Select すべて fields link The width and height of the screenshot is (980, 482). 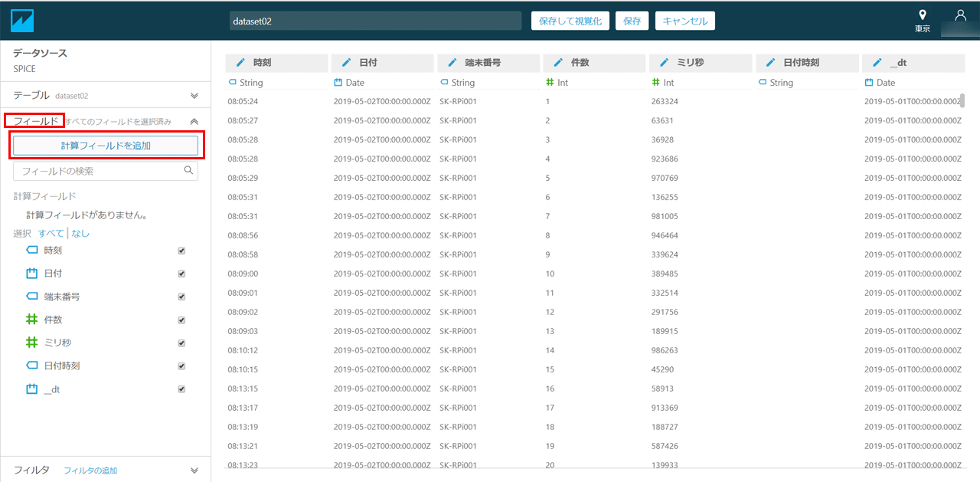pos(51,233)
